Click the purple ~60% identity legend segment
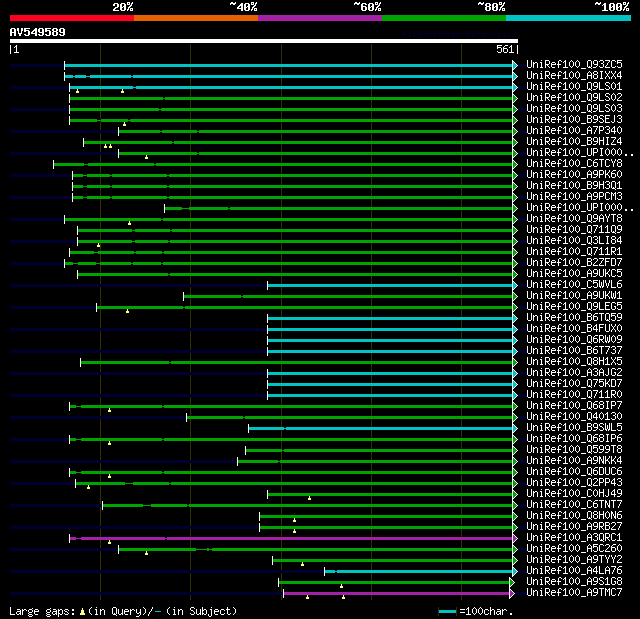This screenshot has width=640, height=619. click(320, 18)
